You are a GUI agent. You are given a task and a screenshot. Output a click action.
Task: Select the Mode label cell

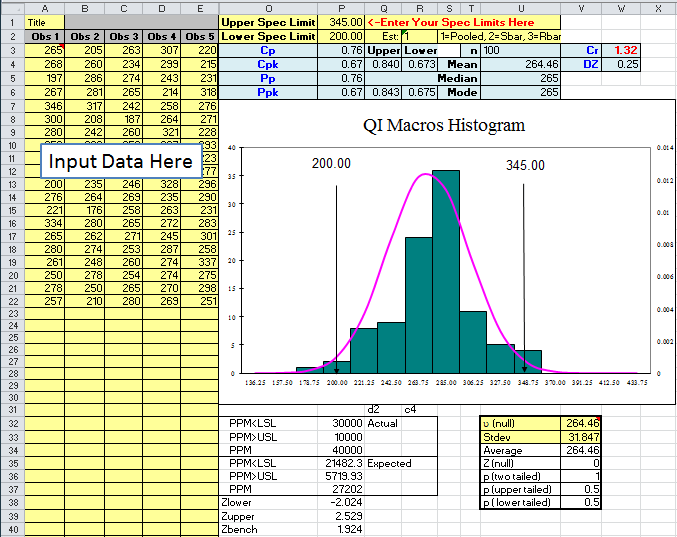point(459,92)
